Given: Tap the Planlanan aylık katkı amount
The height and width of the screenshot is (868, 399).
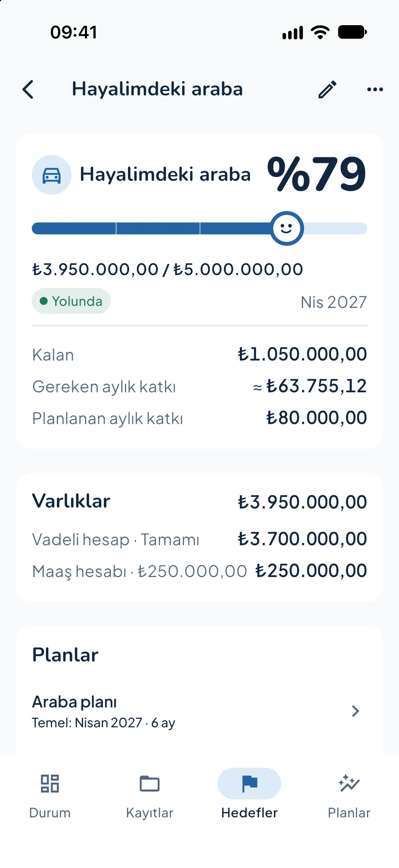Looking at the screenshot, I should [x=317, y=418].
